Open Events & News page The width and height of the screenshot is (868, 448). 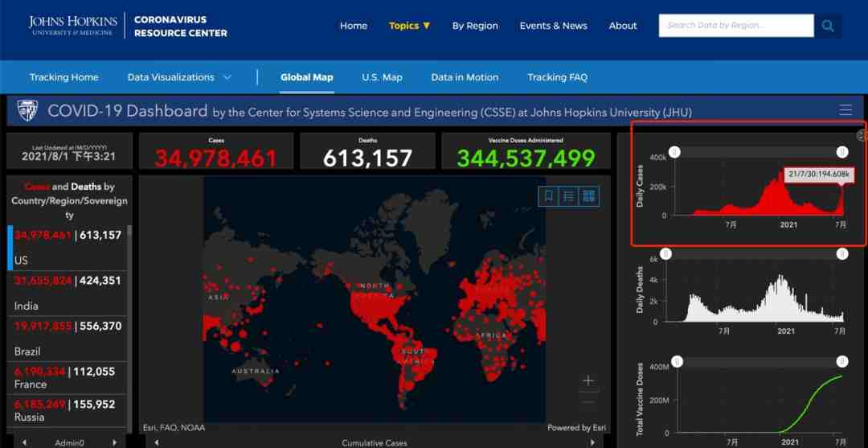554,26
